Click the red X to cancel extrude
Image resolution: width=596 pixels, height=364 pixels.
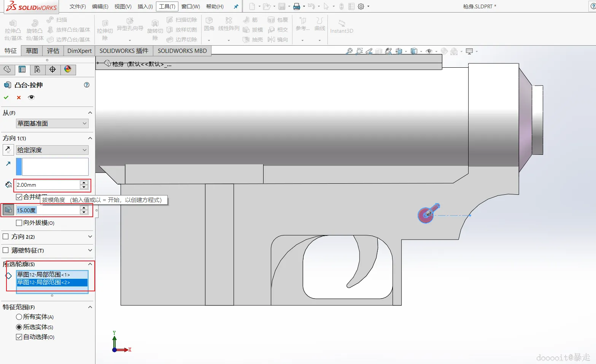point(19,97)
